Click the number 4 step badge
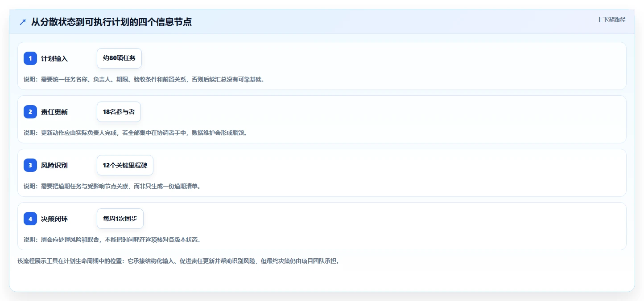 click(x=30, y=219)
